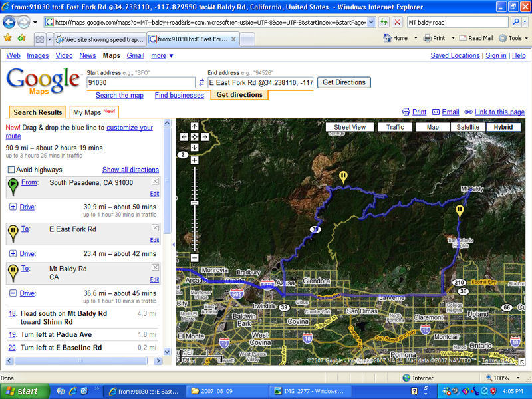Click the Print icon in the command bar
The width and height of the screenshot is (532, 399).
[427, 38]
